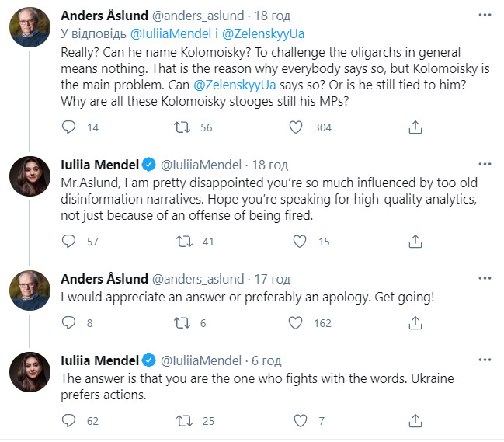Screen dimensions: 504x442
Task: Share Mendel's disinformation narratives tweet
Action: [416, 242]
